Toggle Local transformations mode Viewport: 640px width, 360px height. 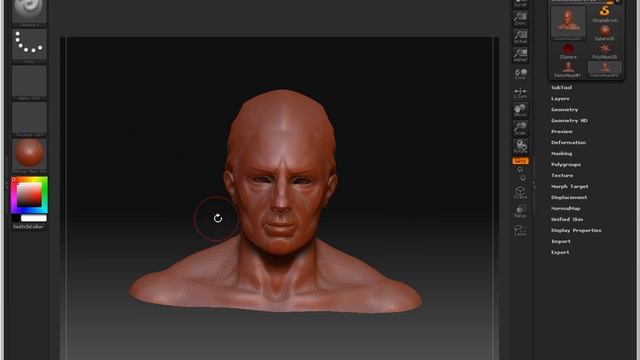click(x=520, y=74)
